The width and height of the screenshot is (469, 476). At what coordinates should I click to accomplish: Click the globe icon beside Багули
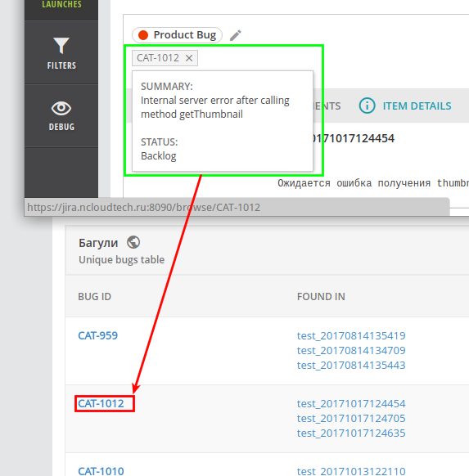point(133,242)
